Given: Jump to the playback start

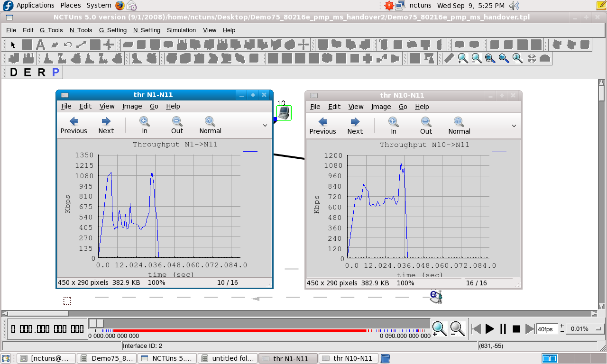Looking at the screenshot, I should 477,328.
